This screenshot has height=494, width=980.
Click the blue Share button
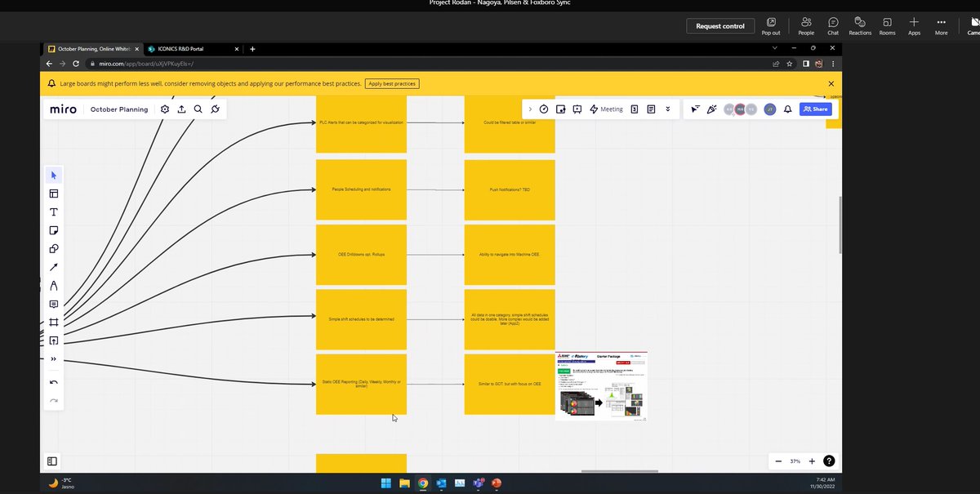pyautogui.click(x=815, y=109)
